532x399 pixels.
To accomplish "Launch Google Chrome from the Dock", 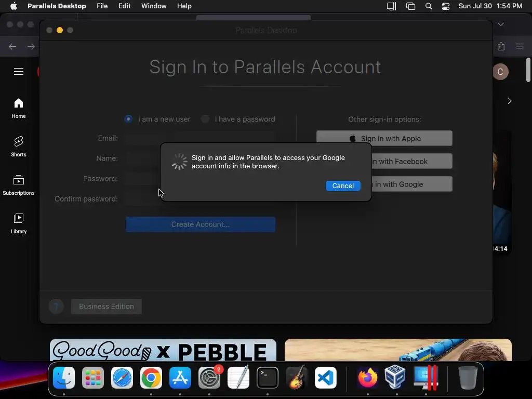I will (x=151, y=378).
